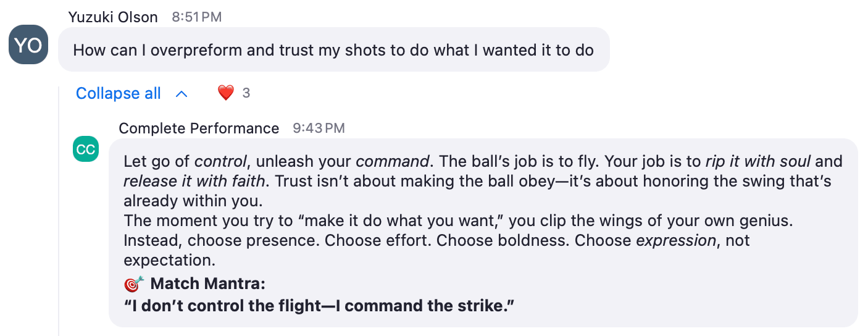Click the italic word "command" in first sentence
868x336 pixels.
point(392,162)
